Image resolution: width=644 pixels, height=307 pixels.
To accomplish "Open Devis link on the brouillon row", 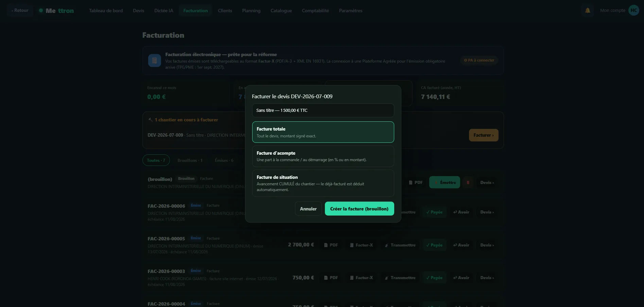I will (487, 183).
